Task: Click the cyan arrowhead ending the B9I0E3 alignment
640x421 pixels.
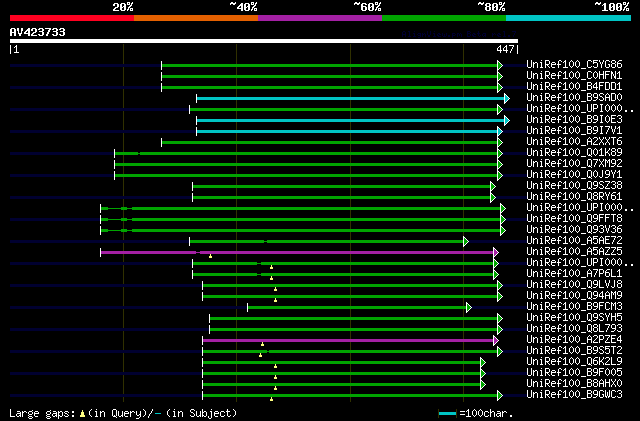Action: pos(507,120)
